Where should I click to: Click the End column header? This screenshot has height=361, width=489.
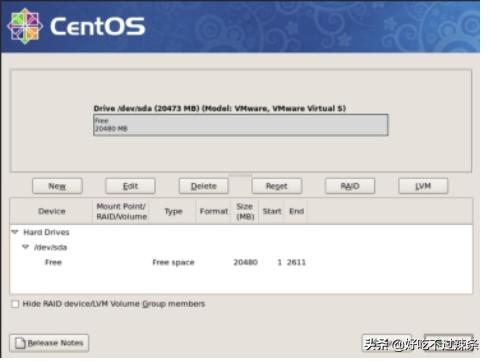(296, 211)
